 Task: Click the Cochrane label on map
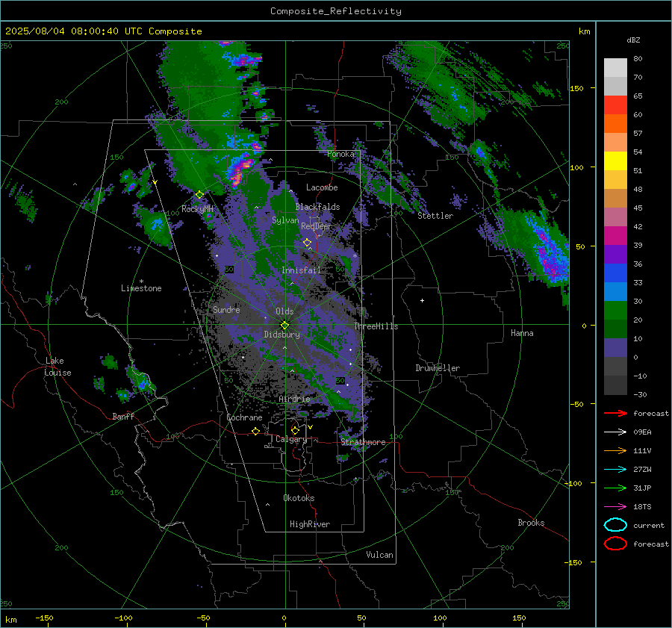[x=244, y=417]
